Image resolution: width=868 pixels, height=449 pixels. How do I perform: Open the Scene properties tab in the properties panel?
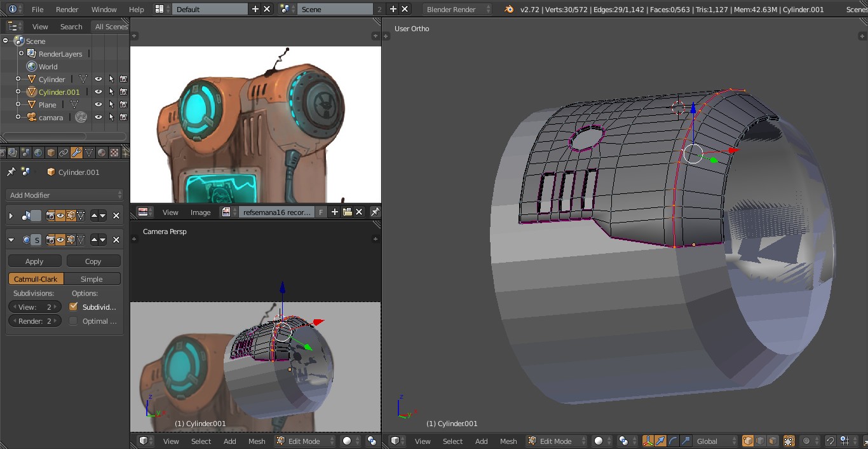tap(25, 153)
